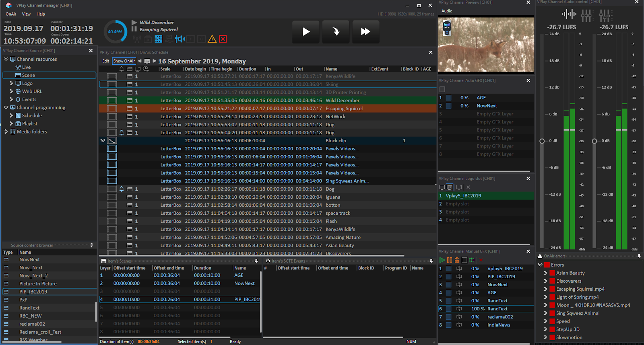Image resolution: width=644 pixels, height=345 pixels.
Task: Click the blue audio speaker status icon
Action: (x=180, y=39)
